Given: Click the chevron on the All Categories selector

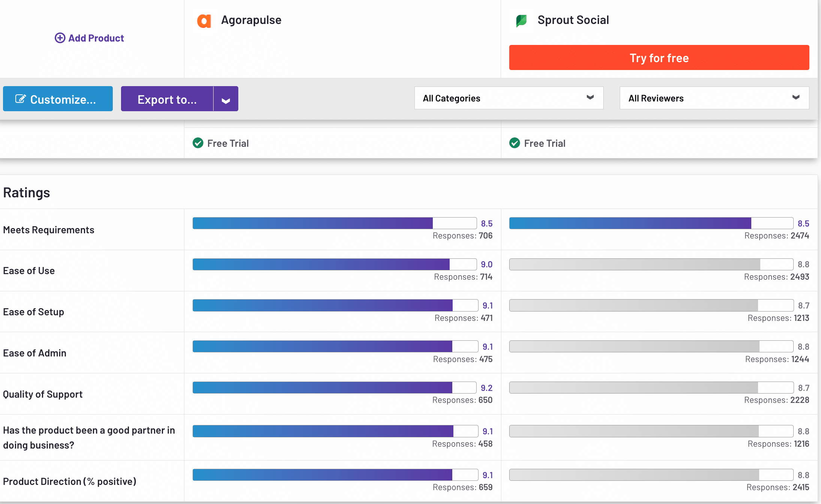Looking at the screenshot, I should tap(589, 98).
